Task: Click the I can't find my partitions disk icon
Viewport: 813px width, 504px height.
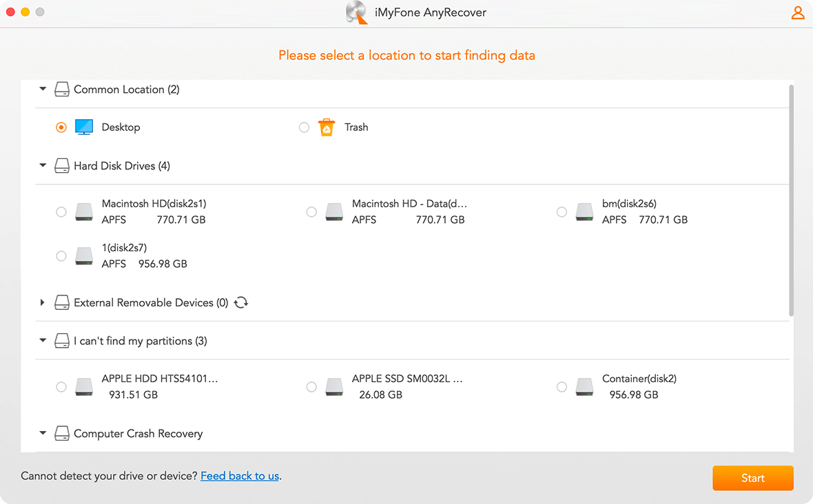Action: [62, 341]
